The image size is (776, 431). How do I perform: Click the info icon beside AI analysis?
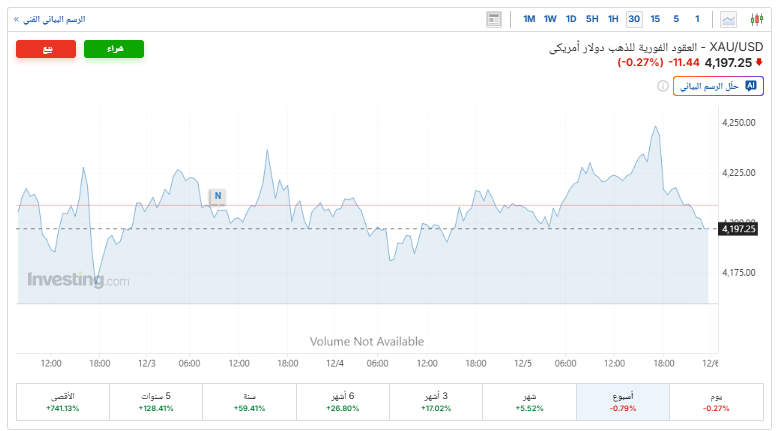(x=663, y=86)
